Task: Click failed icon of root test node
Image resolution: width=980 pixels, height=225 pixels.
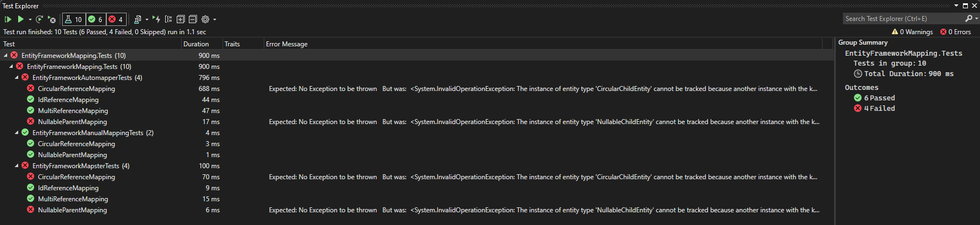Action: [14, 55]
